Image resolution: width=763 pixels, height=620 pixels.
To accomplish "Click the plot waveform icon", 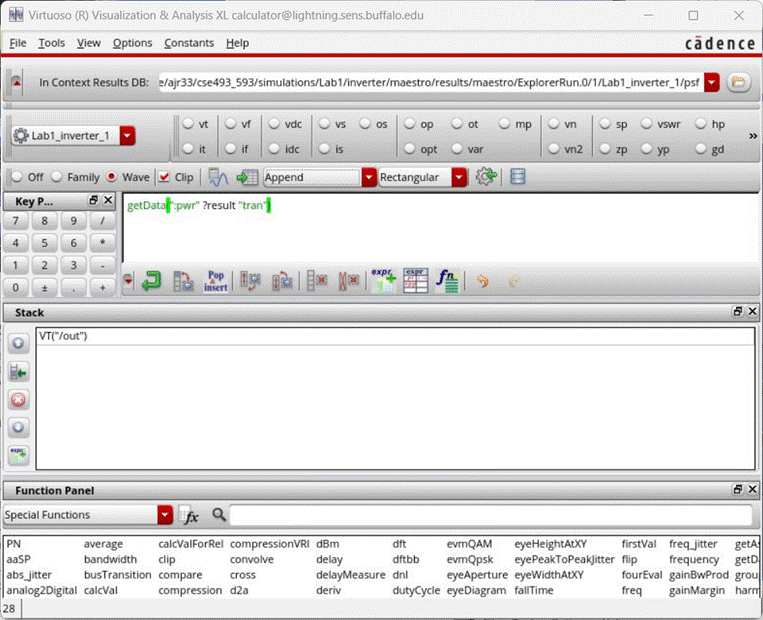I will [218, 177].
